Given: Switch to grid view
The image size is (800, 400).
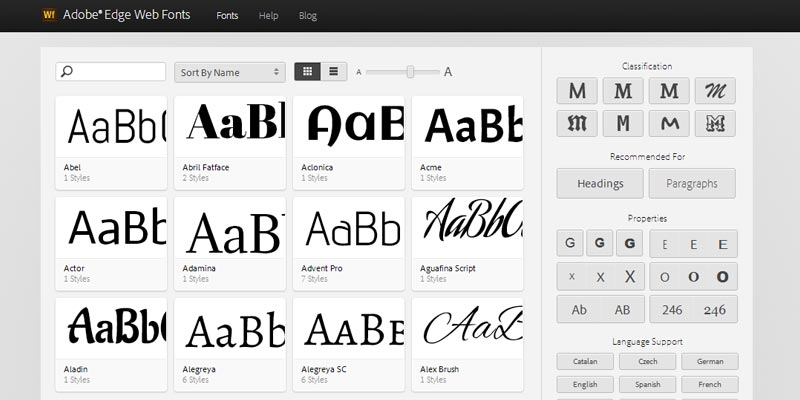Looking at the screenshot, I should (307, 72).
